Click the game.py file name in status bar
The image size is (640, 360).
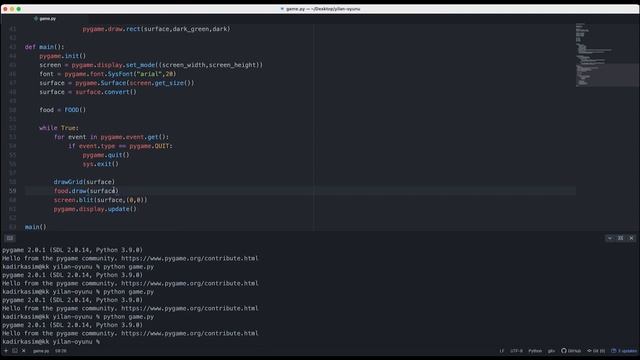tap(41, 351)
